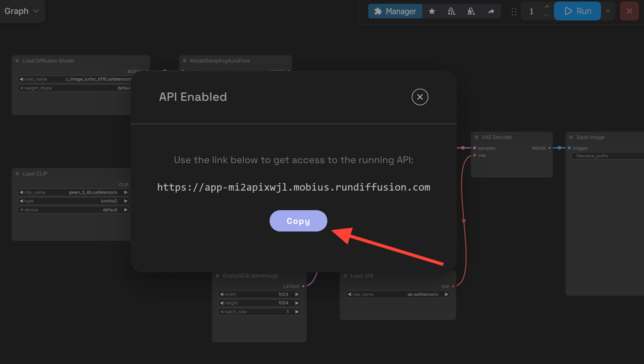Image resolution: width=644 pixels, height=364 pixels.
Task: Click the height 1024 value field
Action: (x=259, y=303)
